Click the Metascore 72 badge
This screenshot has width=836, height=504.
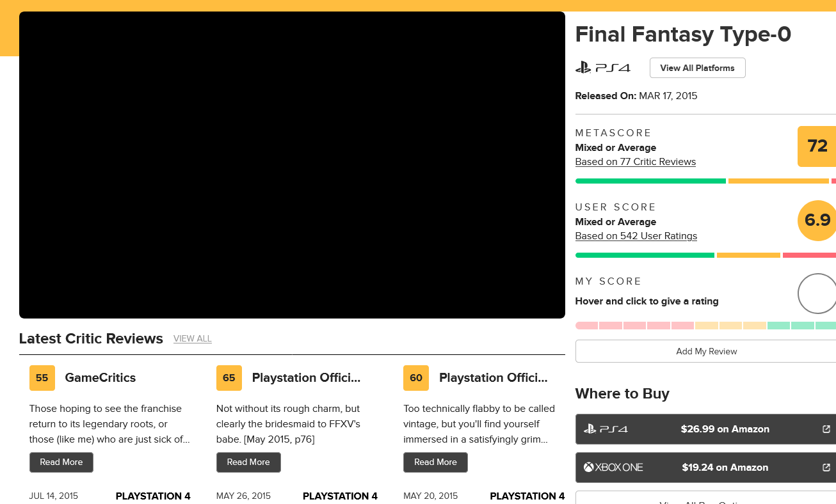coord(817,146)
